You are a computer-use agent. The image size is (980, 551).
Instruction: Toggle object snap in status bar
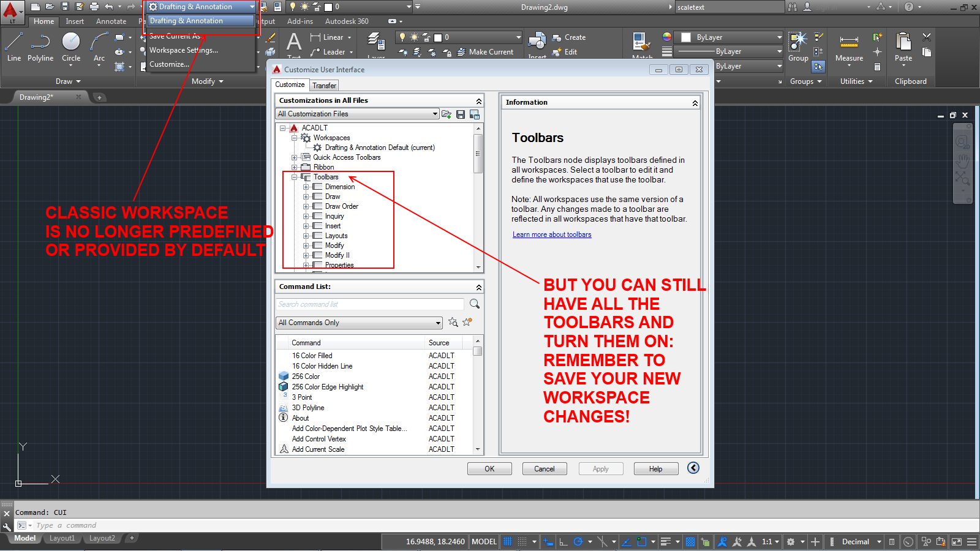(641, 542)
